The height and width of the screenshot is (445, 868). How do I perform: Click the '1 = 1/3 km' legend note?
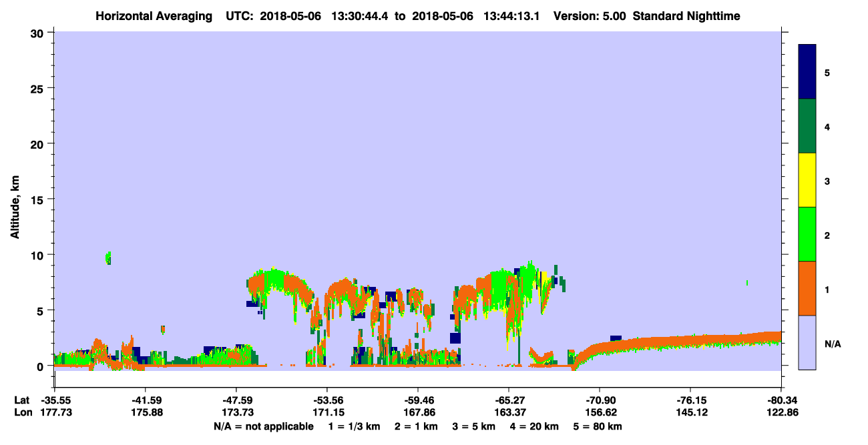(x=354, y=426)
